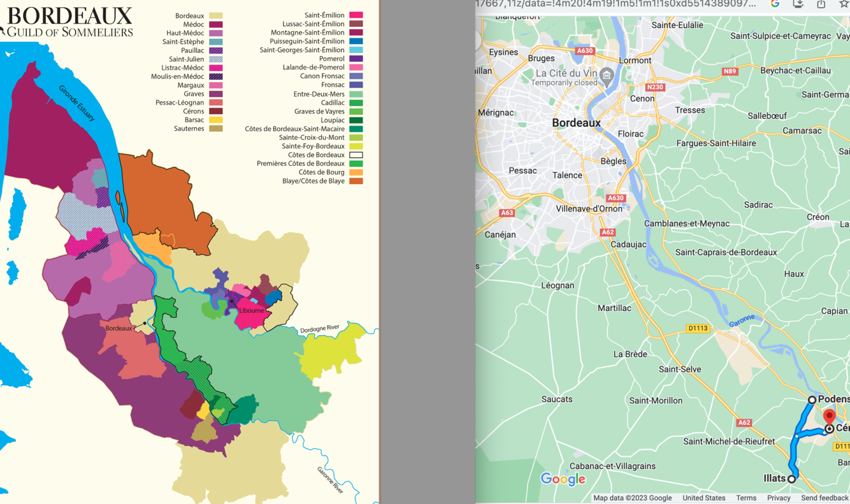Click the share page icon in the address bar

point(821,4)
